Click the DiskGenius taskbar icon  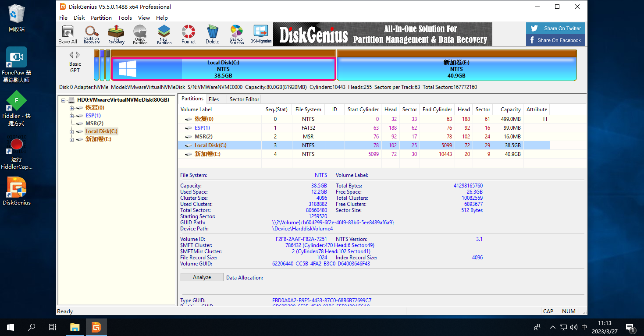(x=96, y=327)
